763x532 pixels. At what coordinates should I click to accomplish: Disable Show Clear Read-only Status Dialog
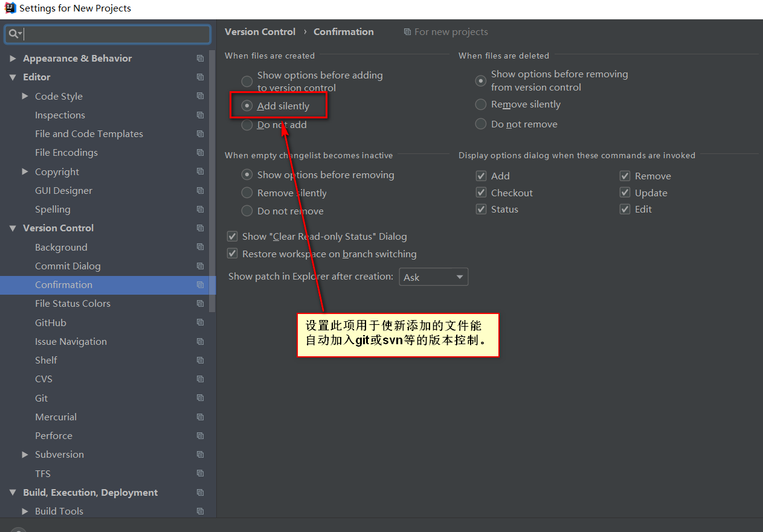pos(232,236)
